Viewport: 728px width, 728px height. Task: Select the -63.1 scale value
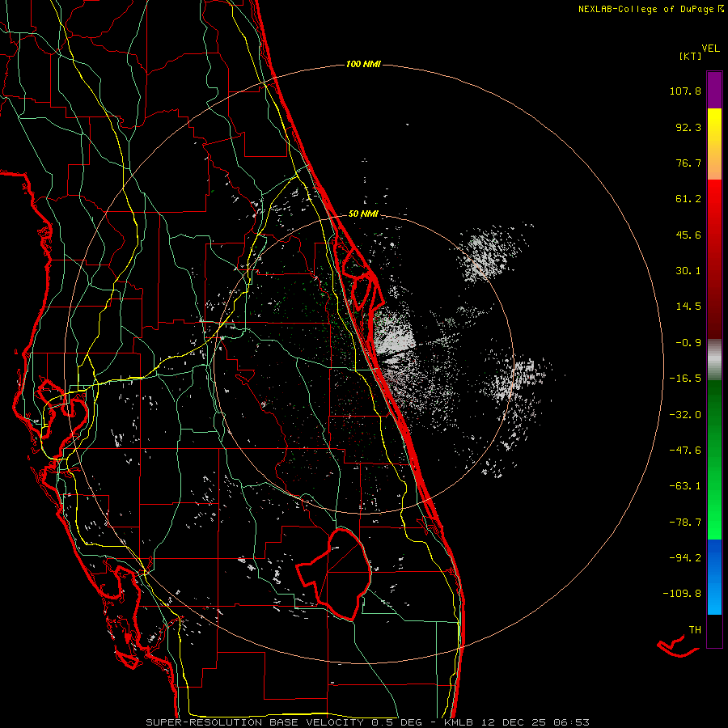click(685, 486)
